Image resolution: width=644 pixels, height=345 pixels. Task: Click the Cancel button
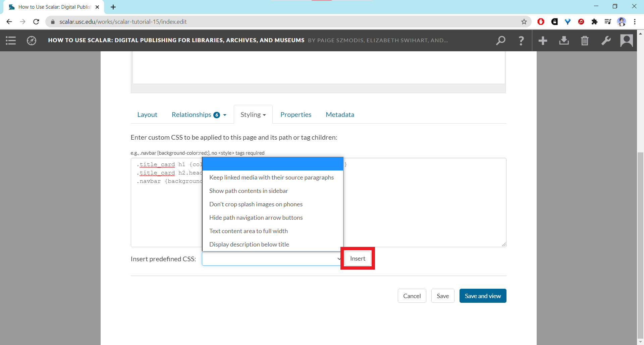pyautogui.click(x=412, y=296)
